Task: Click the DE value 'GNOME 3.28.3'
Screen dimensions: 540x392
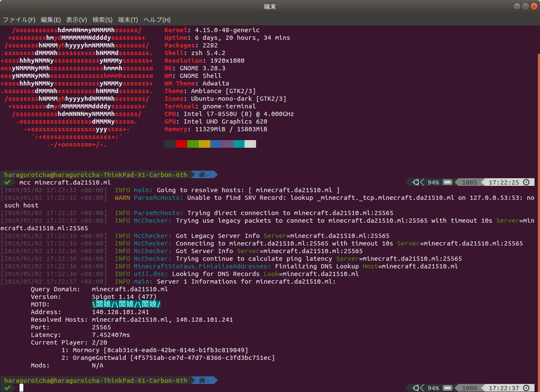Action: (202, 68)
